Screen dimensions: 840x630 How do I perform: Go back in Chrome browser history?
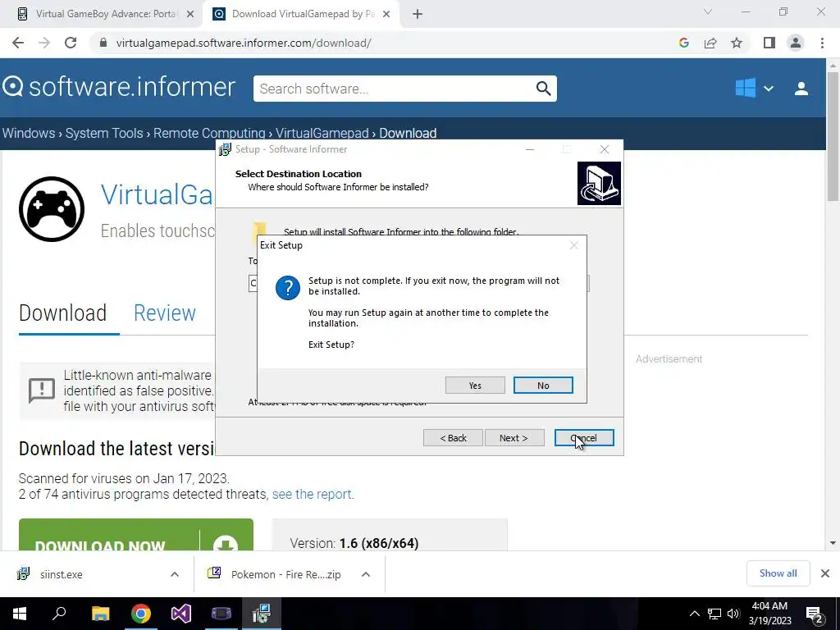pyautogui.click(x=18, y=43)
